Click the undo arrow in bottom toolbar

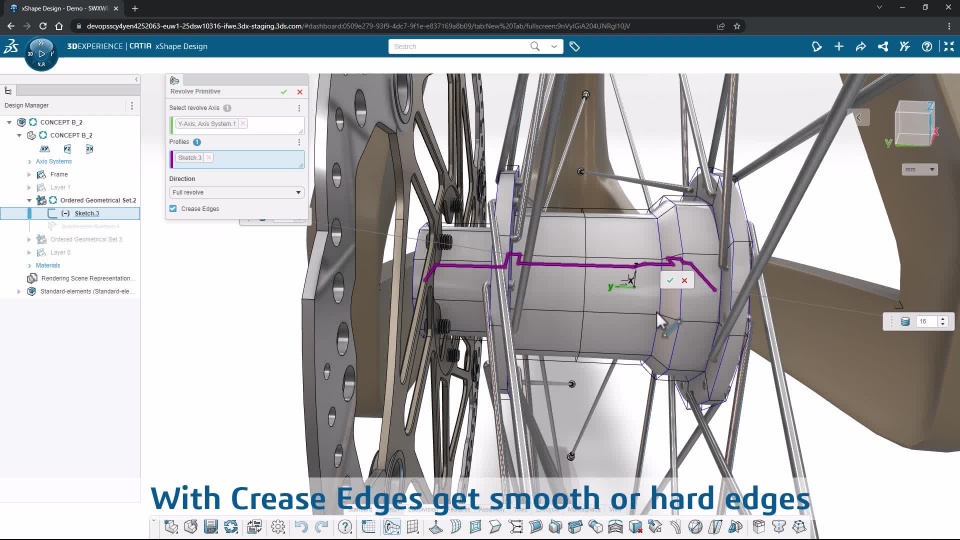301,527
